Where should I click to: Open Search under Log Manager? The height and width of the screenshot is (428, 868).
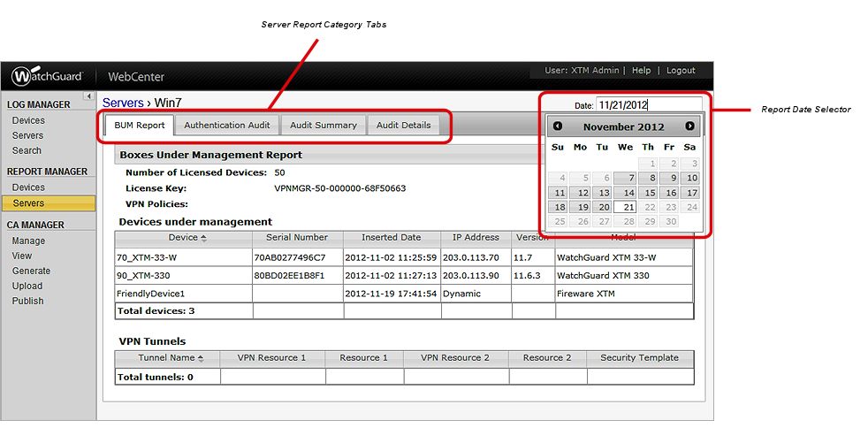click(27, 150)
